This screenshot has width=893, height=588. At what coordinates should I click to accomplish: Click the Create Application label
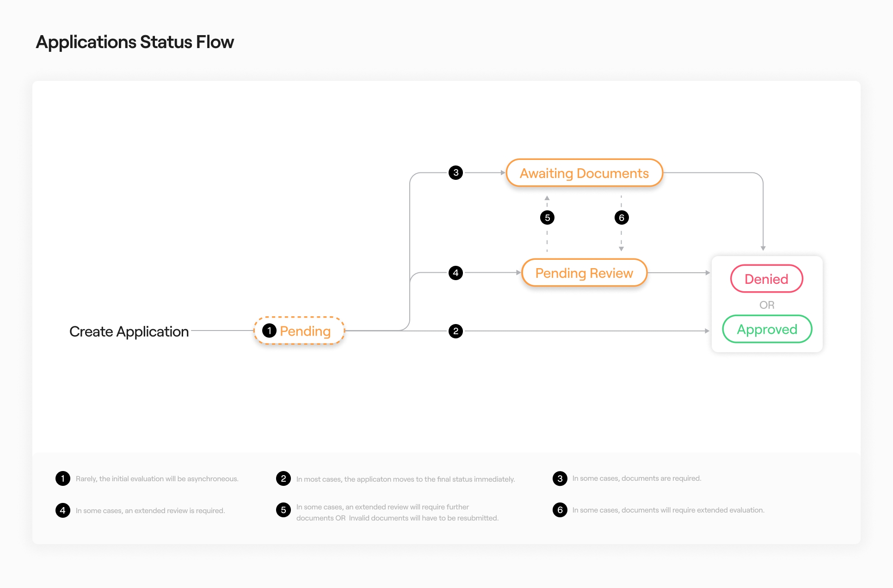point(129,331)
